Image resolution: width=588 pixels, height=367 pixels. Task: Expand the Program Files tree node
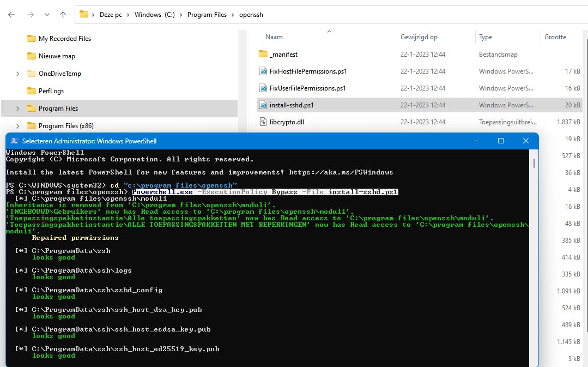click(17, 109)
